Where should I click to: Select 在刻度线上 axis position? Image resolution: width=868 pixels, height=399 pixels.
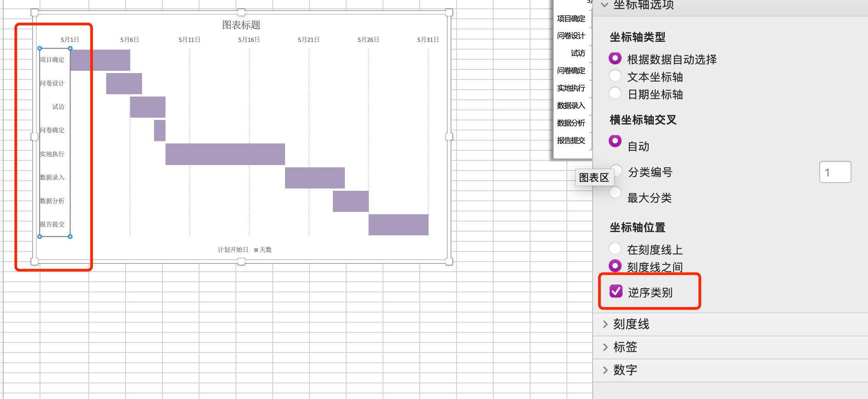[615, 249]
